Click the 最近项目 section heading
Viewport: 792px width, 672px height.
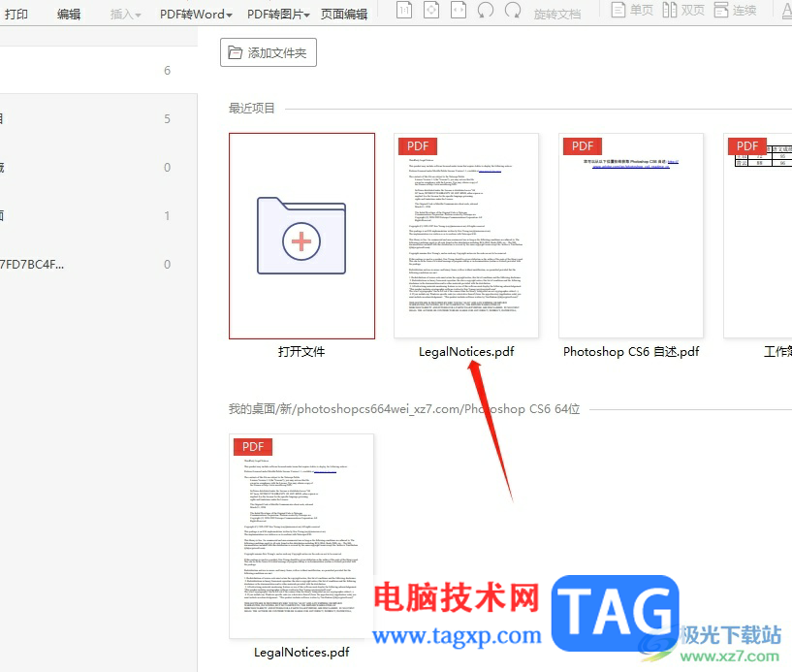(x=251, y=109)
